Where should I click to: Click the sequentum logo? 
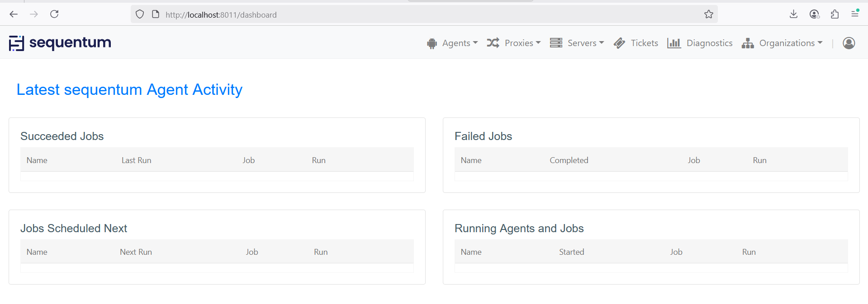[60, 43]
